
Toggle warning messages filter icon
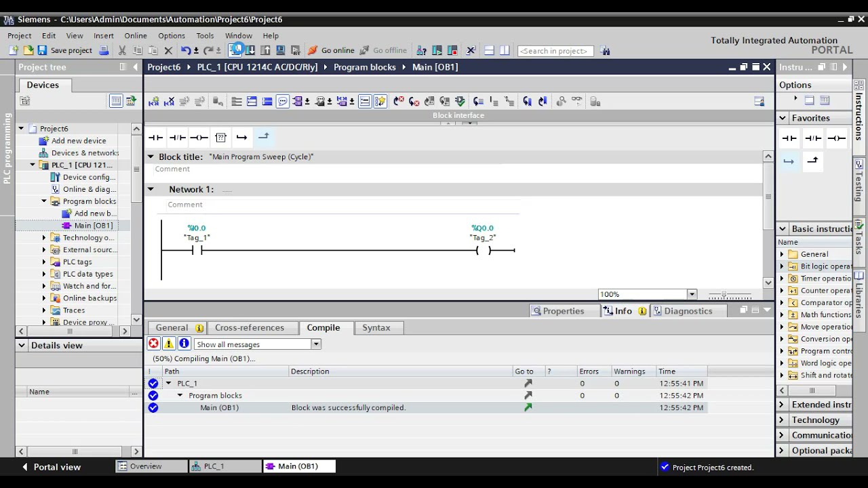pos(169,344)
